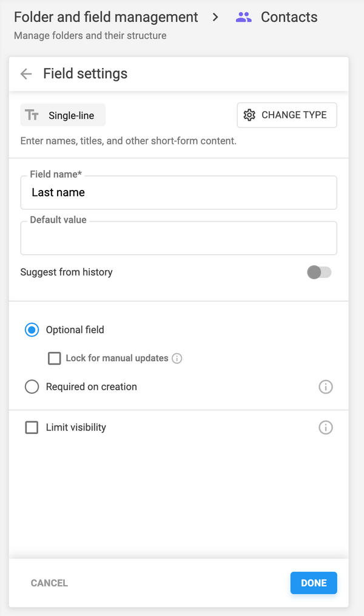
Task: Focus the Field name input
Action: click(178, 193)
